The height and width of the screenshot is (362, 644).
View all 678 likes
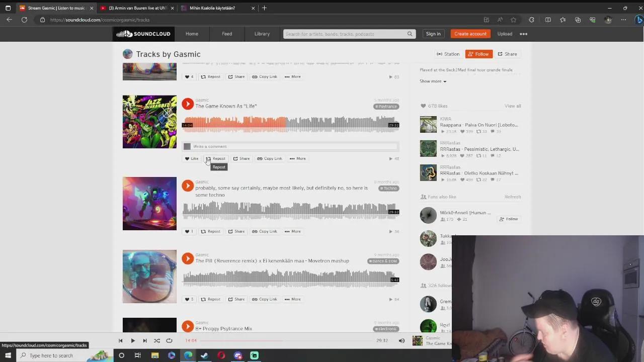[513, 106]
